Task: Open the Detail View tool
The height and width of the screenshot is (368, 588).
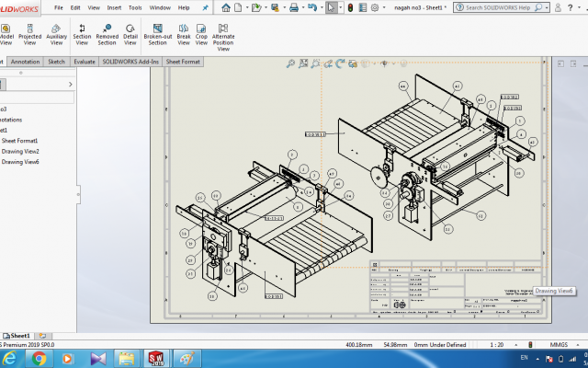Action: point(130,34)
